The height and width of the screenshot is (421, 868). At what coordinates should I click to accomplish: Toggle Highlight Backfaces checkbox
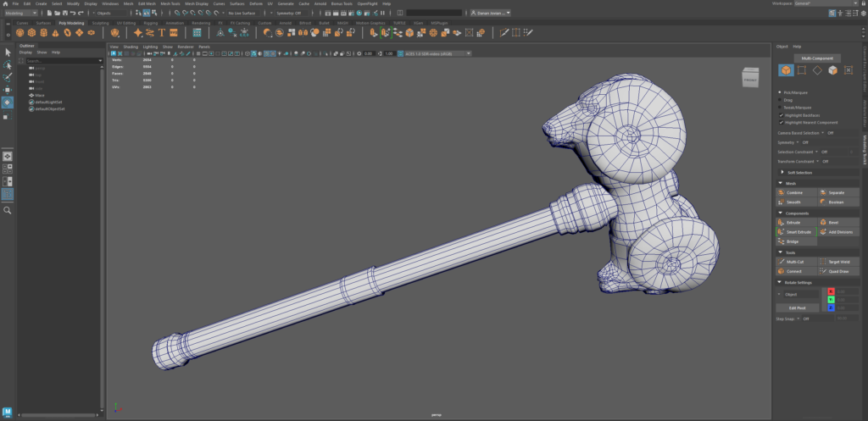(x=780, y=115)
